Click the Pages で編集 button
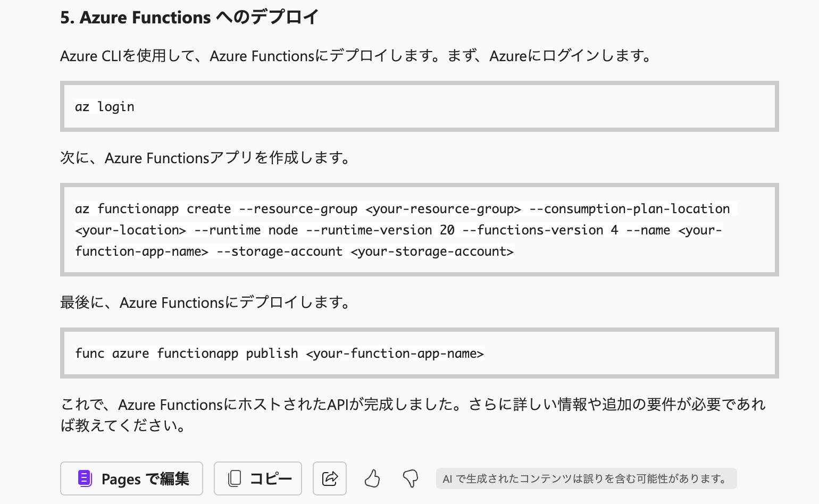The height and width of the screenshot is (504, 819). [x=131, y=478]
